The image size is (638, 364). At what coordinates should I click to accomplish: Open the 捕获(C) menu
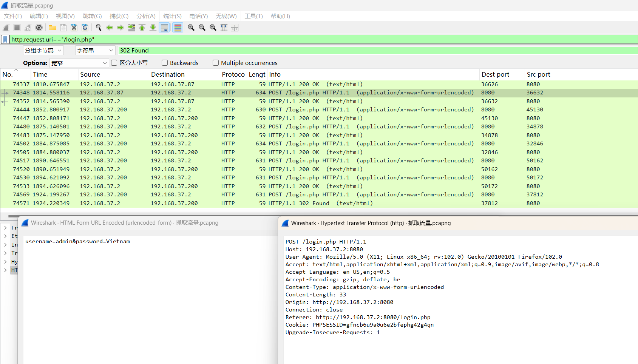pos(119,16)
